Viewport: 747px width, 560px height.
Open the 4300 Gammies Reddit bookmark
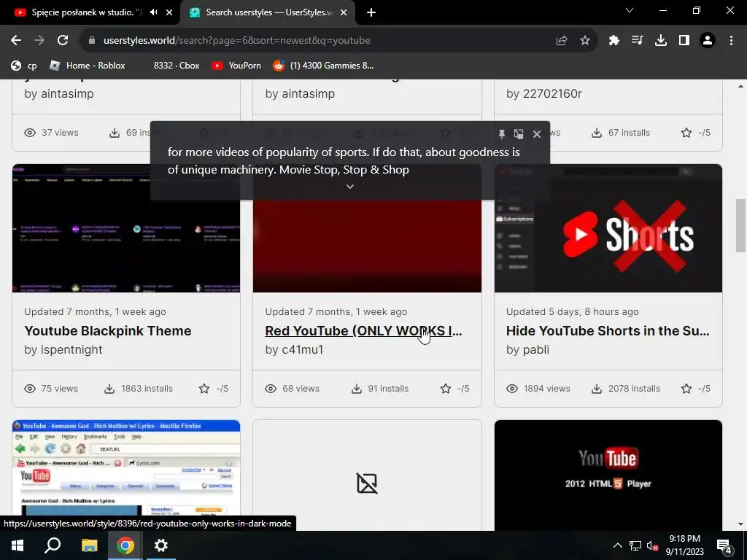click(x=324, y=66)
